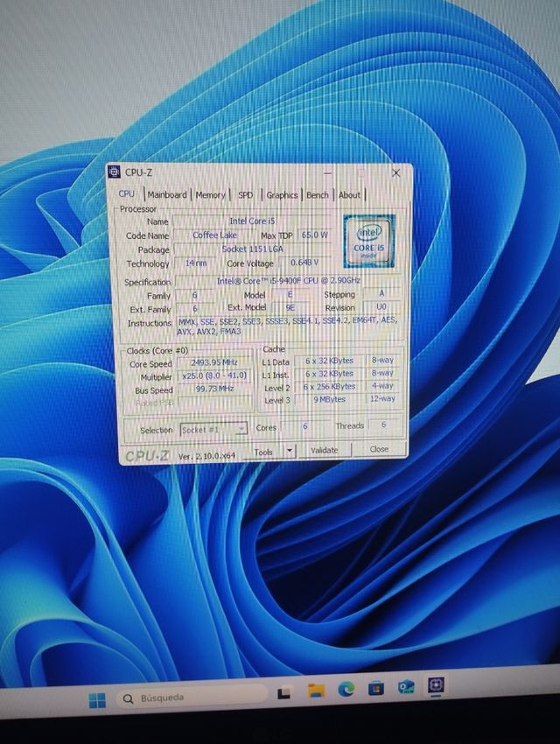
Task: Click the 6 x 256 KBytes Level 2 value
Action: pos(329,387)
